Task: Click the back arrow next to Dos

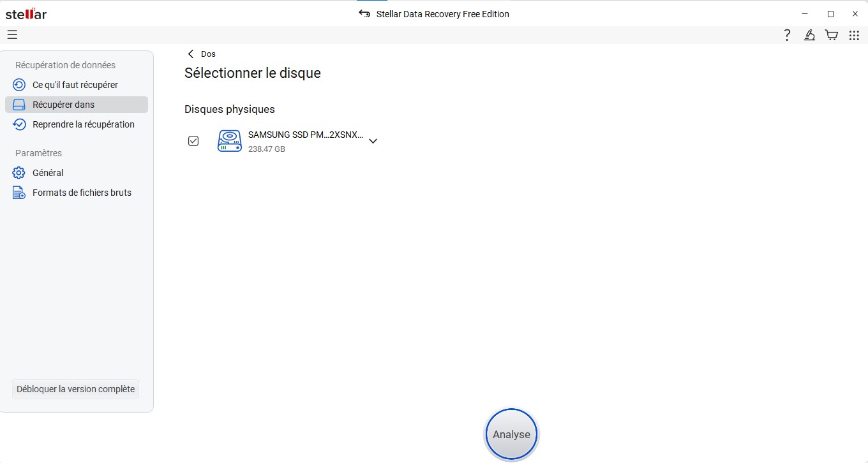Action: (x=190, y=54)
